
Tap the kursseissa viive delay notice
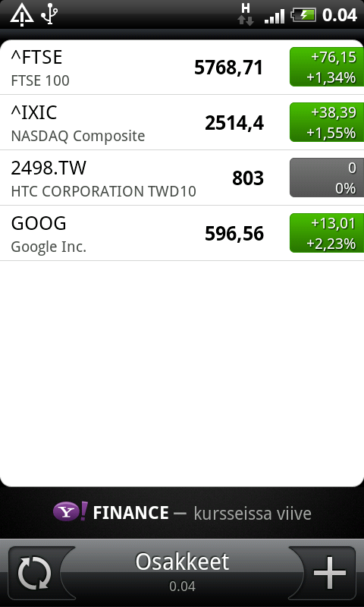click(253, 514)
